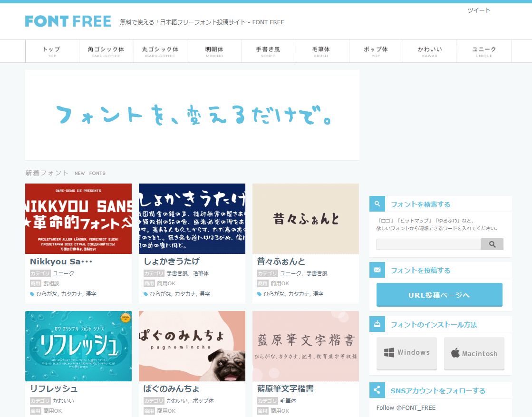The height and width of the screenshot is (417, 532).
Task: Click 商用OK label under 昔々ふぉんと
Action: 280,283
